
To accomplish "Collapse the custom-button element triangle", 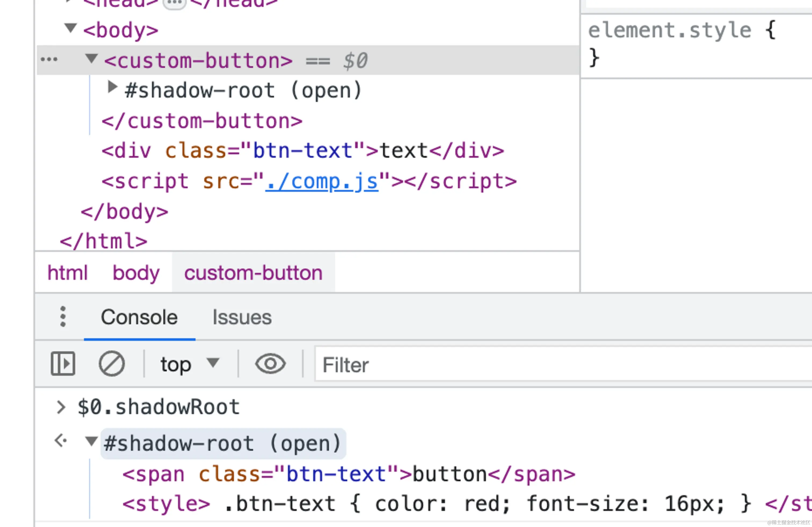I will click(x=91, y=58).
